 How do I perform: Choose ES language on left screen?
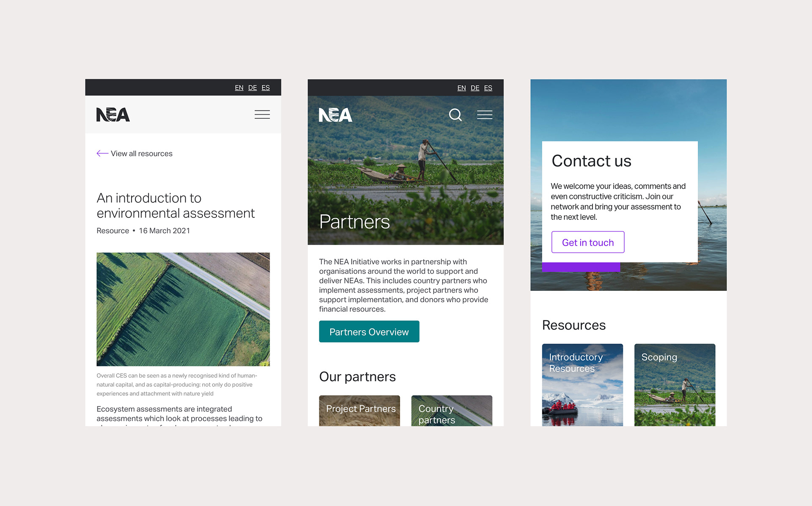(x=266, y=88)
